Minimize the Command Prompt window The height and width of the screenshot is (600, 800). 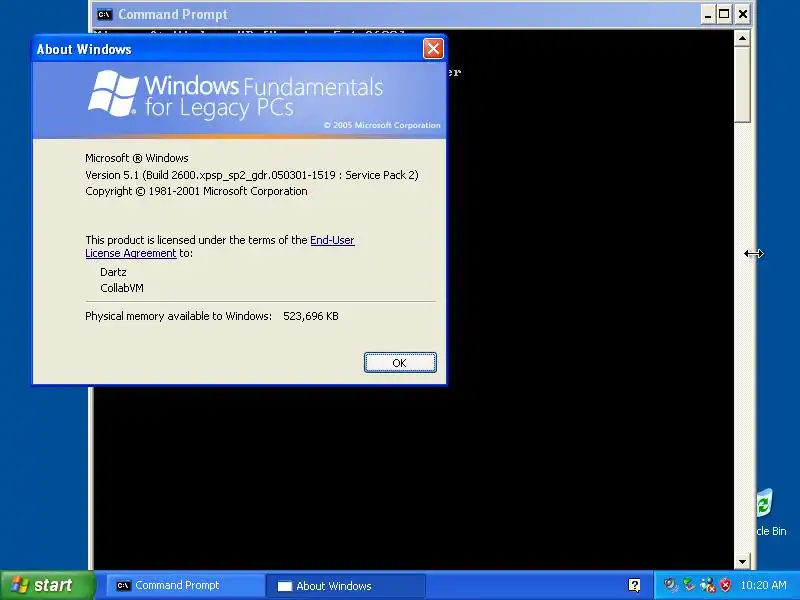point(707,14)
